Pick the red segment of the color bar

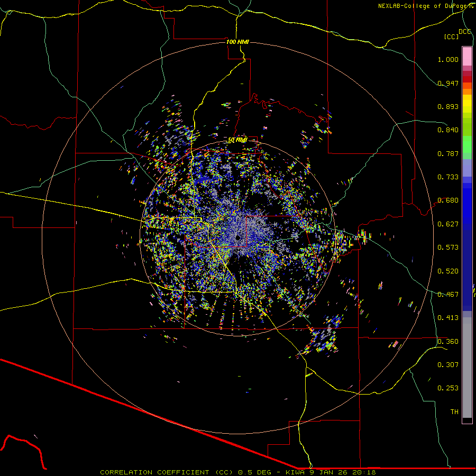pyautogui.click(x=467, y=79)
